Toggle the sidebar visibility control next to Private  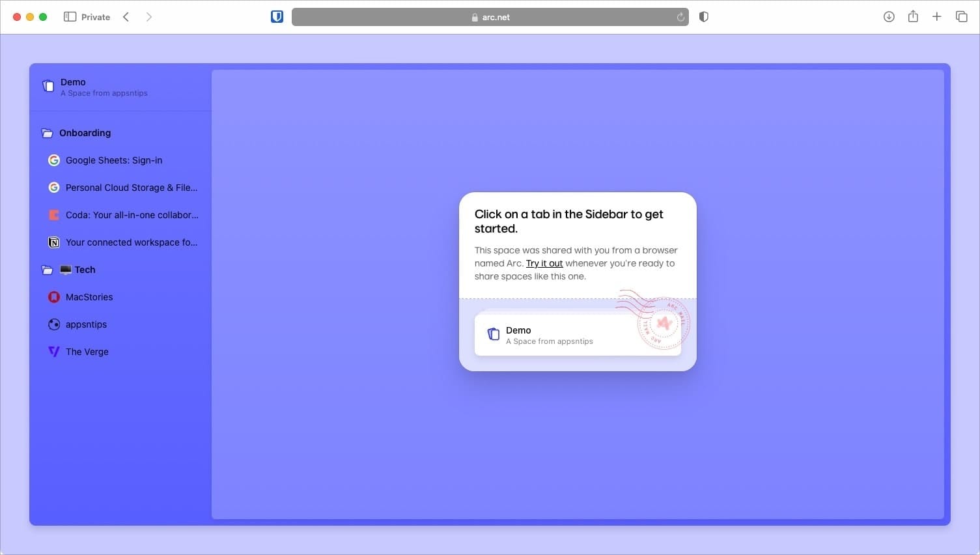[70, 16]
